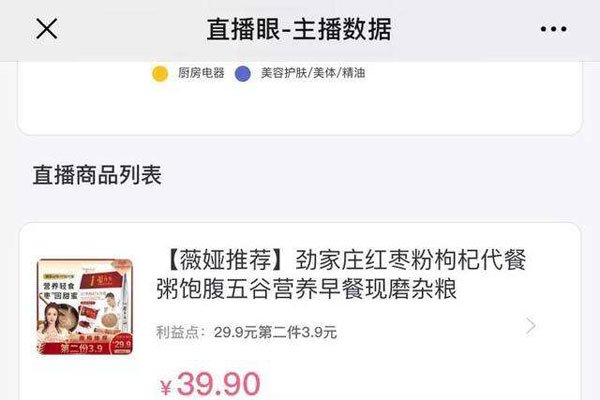Open the three-dot more options menu
This screenshot has width=600, height=400.
click(x=553, y=29)
